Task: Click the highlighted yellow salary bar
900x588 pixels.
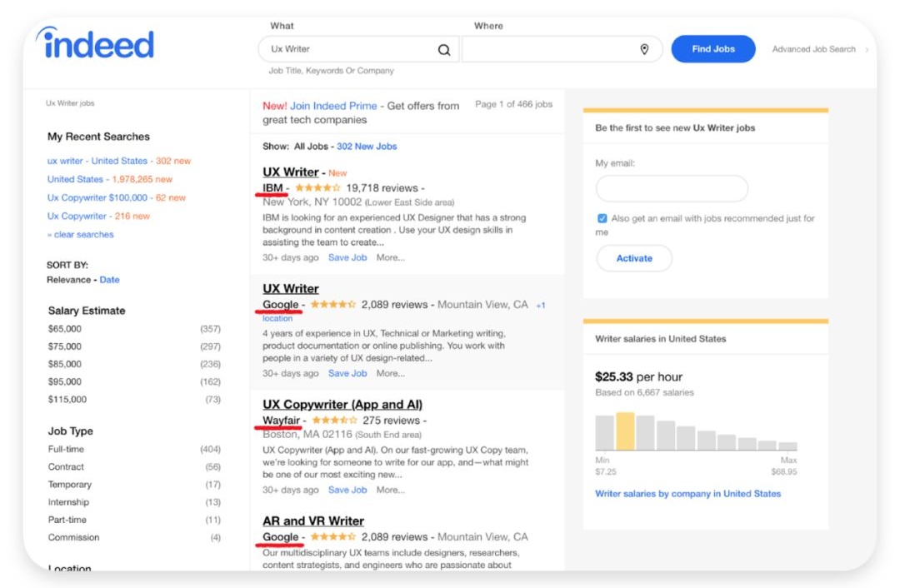Action: 625,431
